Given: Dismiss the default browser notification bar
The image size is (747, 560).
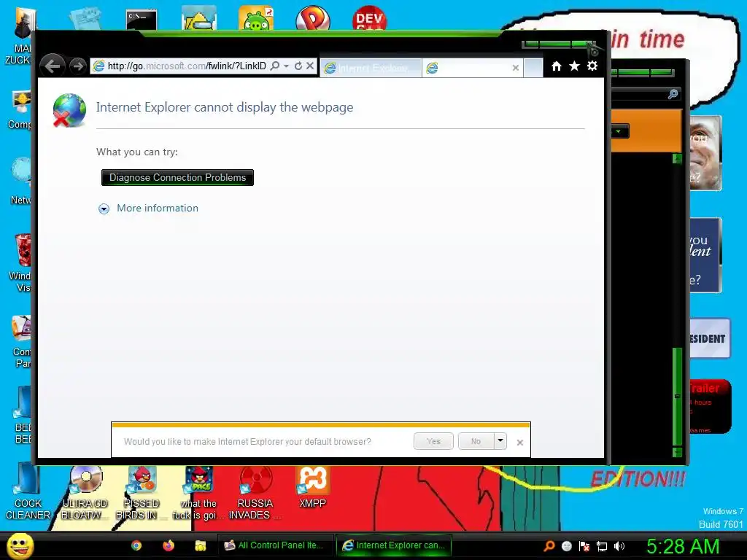Looking at the screenshot, I should [x=519, y=443].
